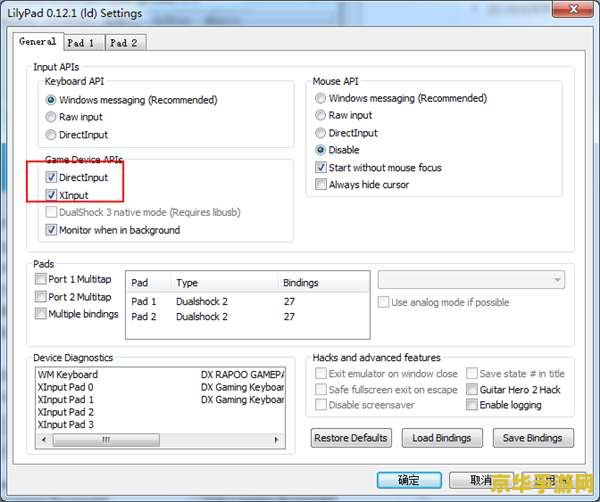Enable Port 2 Multitap checkbox
The image size is (600, 502).
click(x=41, y=297)
